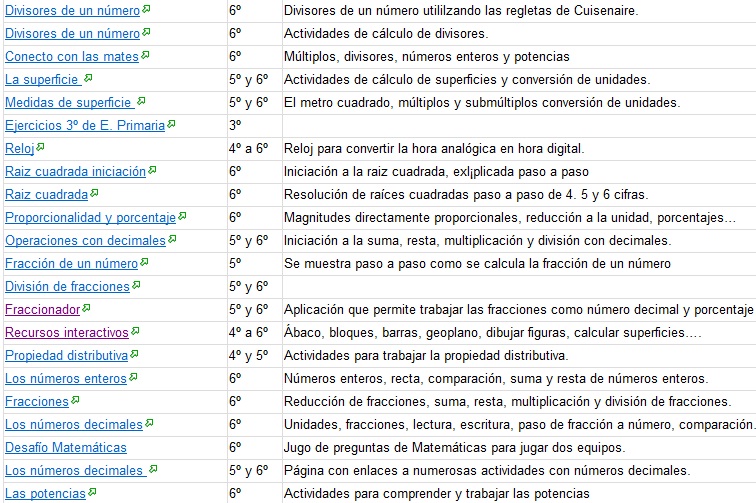756x503 pixels.
Task: Click text 'Se muestra paso a paso como se calcula'
Action: (477, 264)
